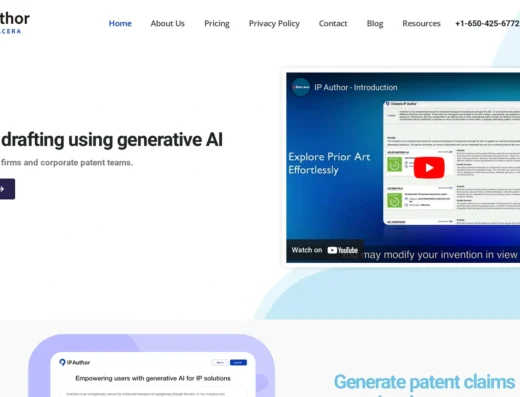Click the 'firms and corporate patent teams.' text
This screenshot has width=520, height=397.
click(67, 163)
